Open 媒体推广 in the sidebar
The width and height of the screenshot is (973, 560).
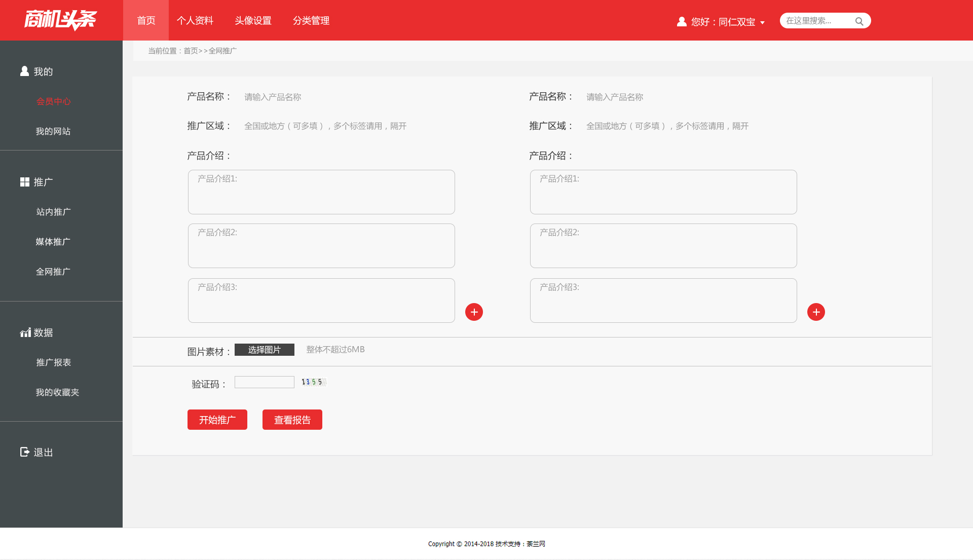[53, 242]
